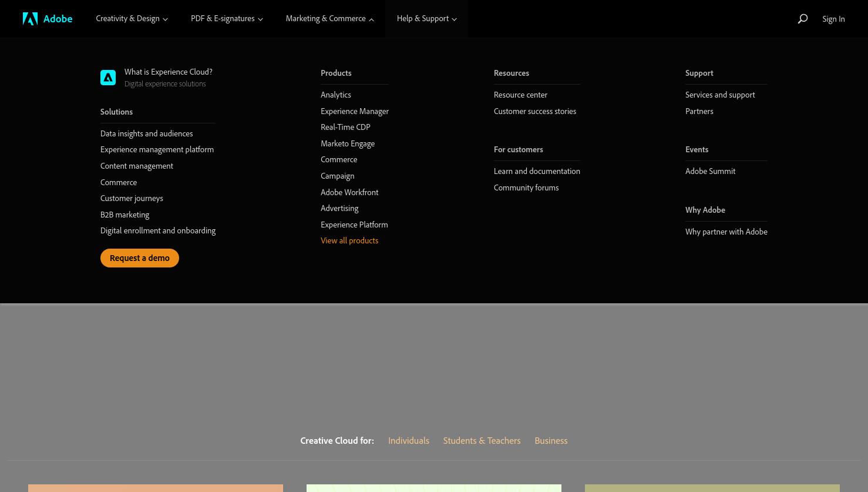Click the Sign In link

pos(833,19)
